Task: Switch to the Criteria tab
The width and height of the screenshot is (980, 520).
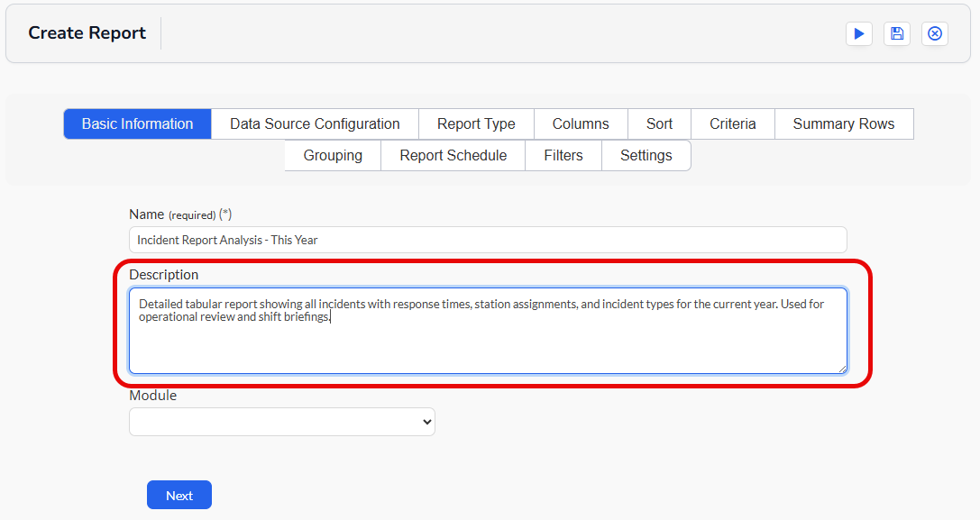Action: pyautogui.click(x=732, y=123)
